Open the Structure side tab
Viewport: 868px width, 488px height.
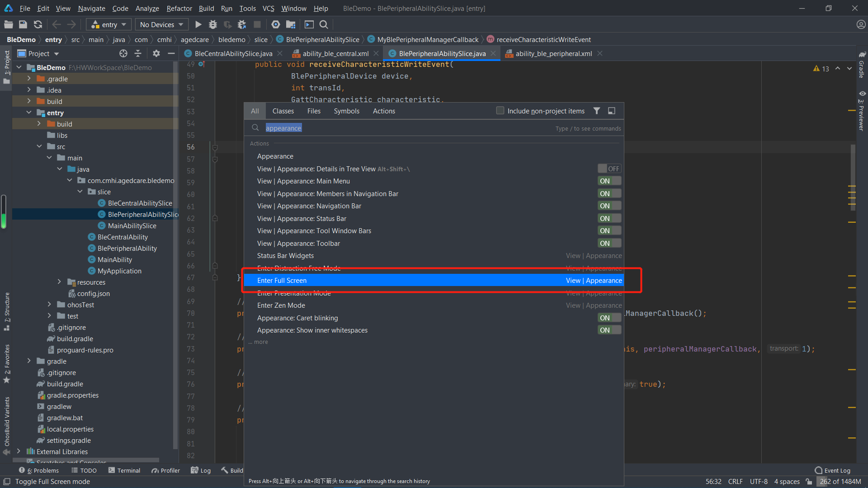click(7, 312)
